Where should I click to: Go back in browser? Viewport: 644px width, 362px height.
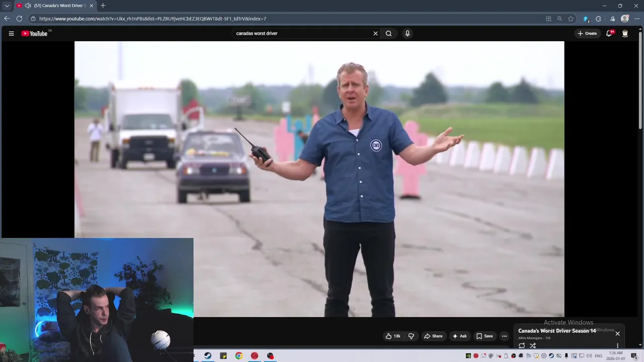coord(7,19)
